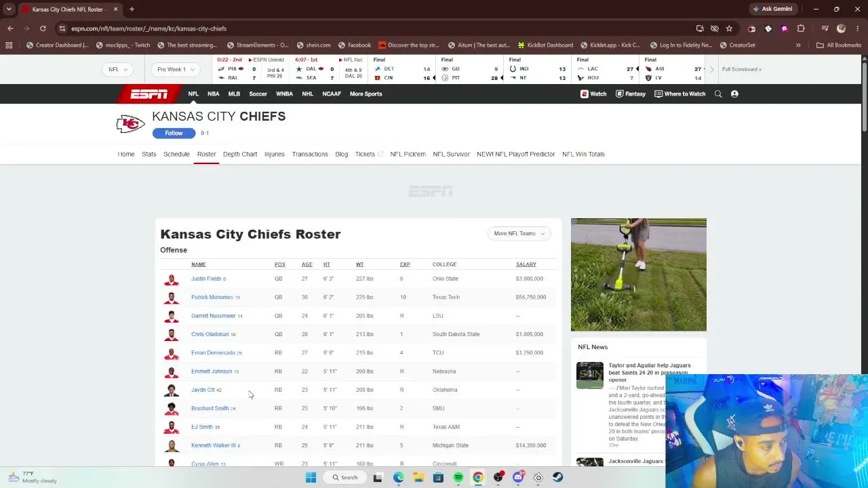The image size is (868, 488).
Task: Select MLB in the ESPN sports menu
Action: pyautogui.click(x=234, y=94)
